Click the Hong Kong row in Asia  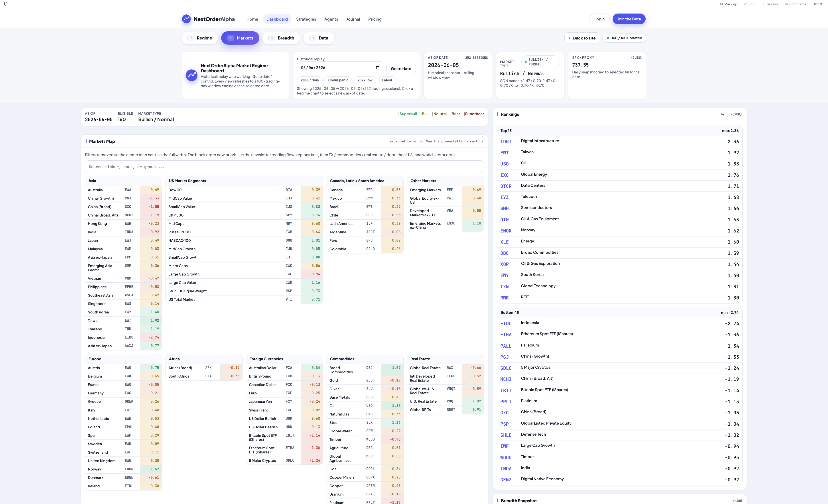123,223
